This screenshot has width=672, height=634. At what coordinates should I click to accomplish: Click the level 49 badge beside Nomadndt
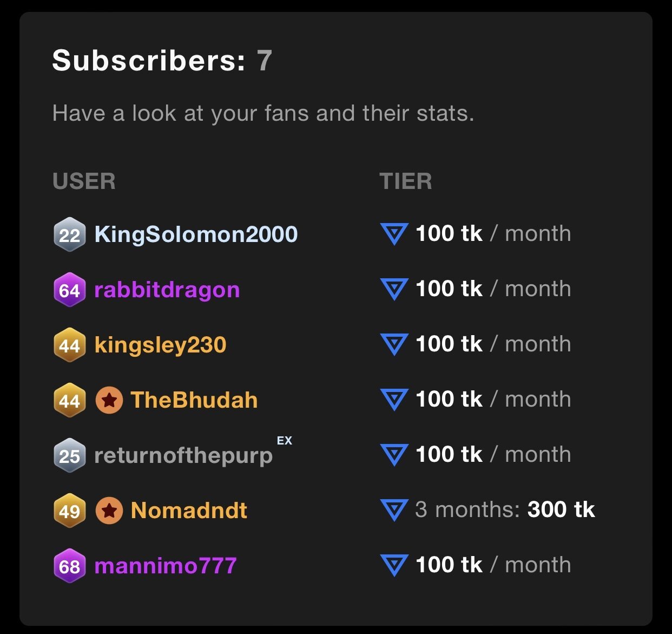coord(70,511)
